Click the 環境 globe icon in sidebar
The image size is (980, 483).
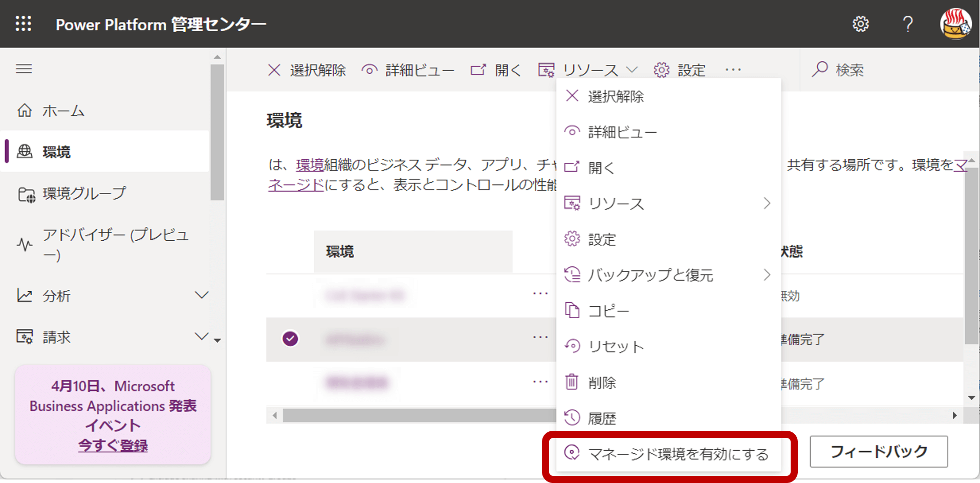click(x=25, y=152)
